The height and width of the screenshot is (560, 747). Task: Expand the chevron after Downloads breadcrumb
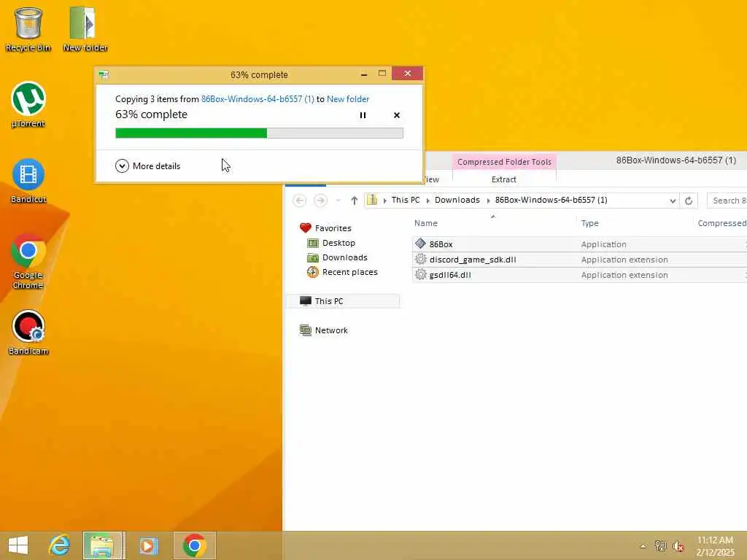(488, 201)
